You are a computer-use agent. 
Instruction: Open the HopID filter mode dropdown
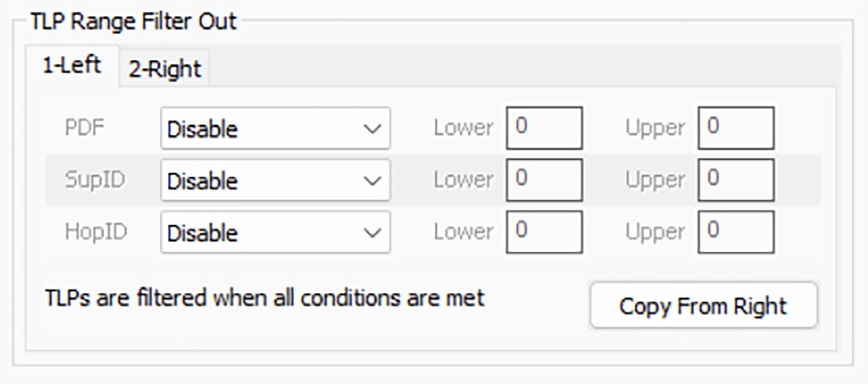pyautogui.click(x=275, y=232)
